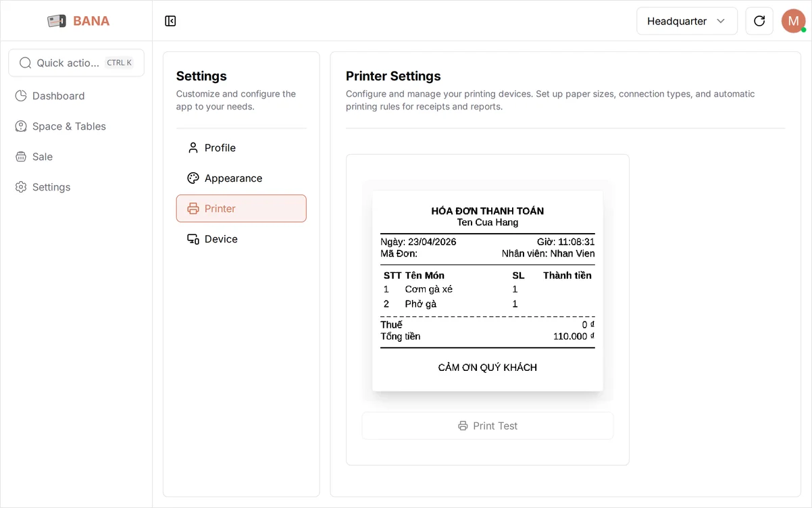
Task: Open the user avatar M menu
Action: coord(793,21)
